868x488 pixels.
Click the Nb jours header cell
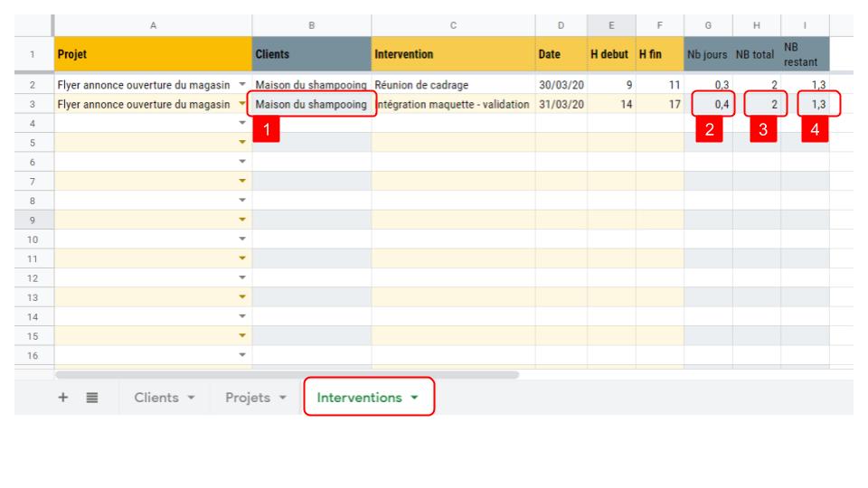708,54
